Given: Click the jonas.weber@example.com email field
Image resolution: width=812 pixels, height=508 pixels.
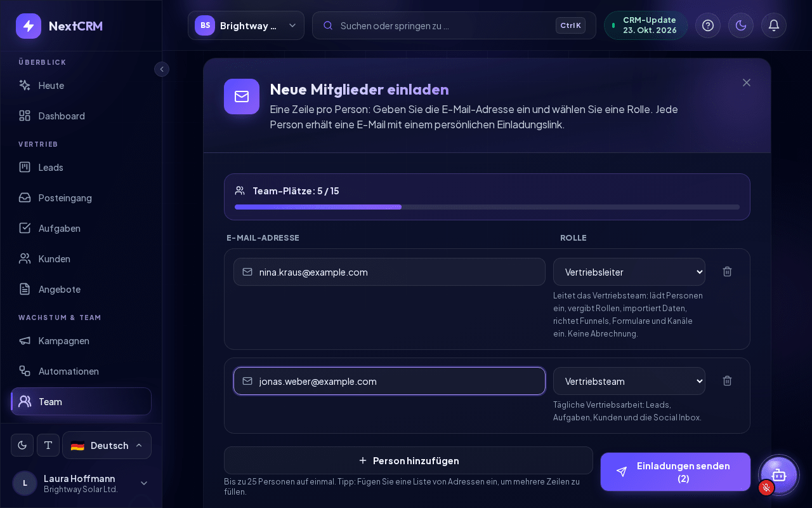Looking at the screenshot, I should coord(390,381).
